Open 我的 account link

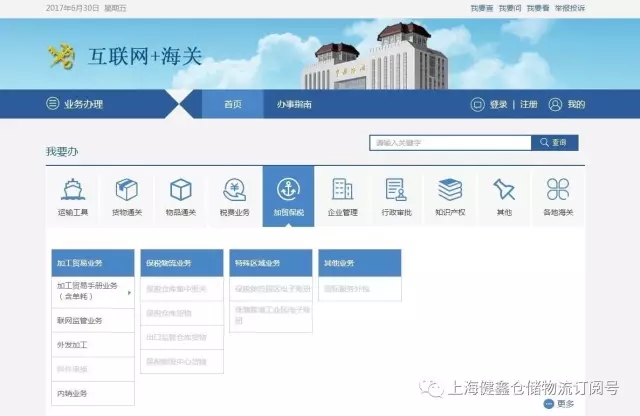click(x=576, y=105)
